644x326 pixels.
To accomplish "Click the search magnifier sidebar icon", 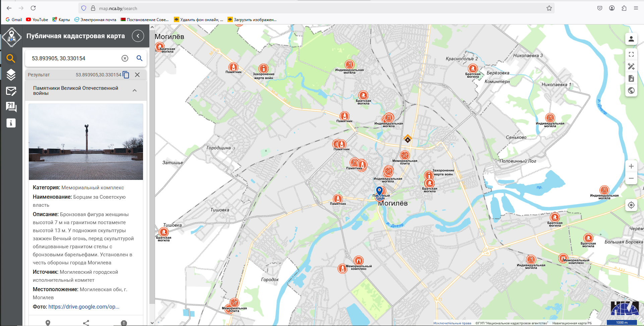I will [x=11, y=59].
